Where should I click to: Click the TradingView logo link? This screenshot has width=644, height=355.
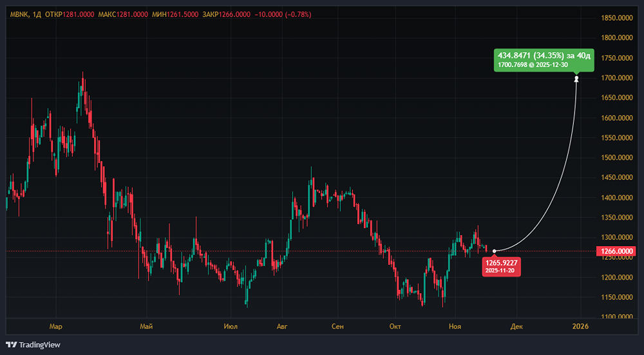(33, 345)
